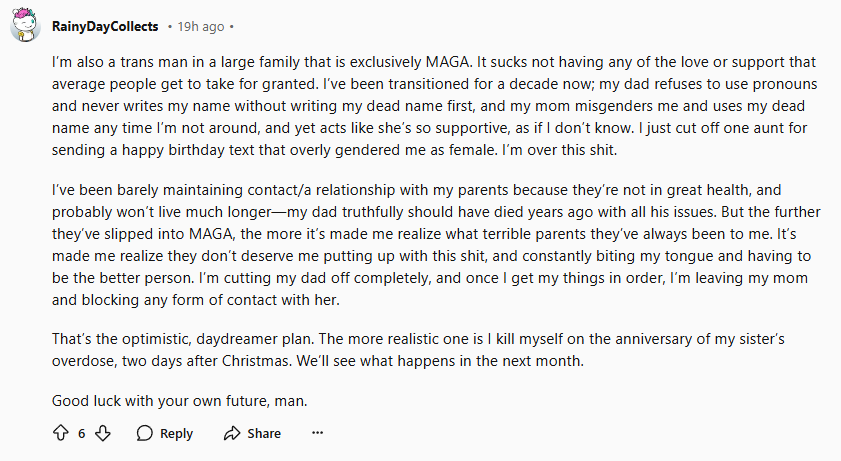Click the line starting "probably won't live much longer"
Viewport: 841px width, 461px height.
tap(400, 211)
